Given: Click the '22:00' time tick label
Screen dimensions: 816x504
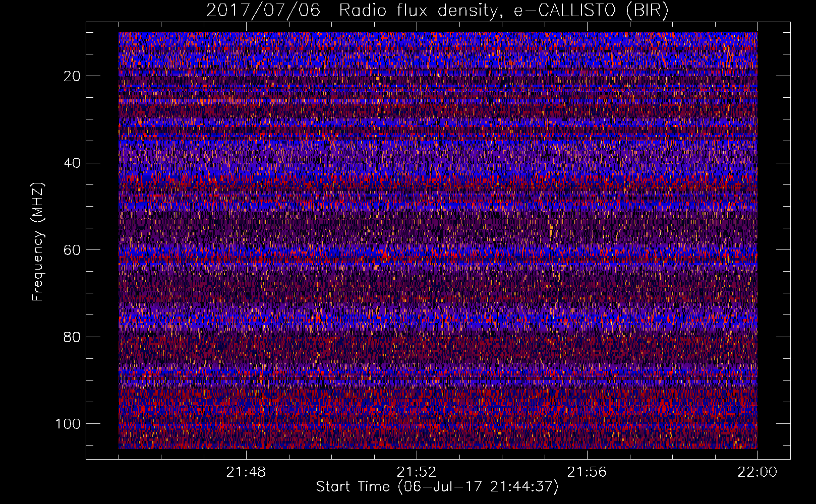Looking at the screenshot, I should pos(757,472).
